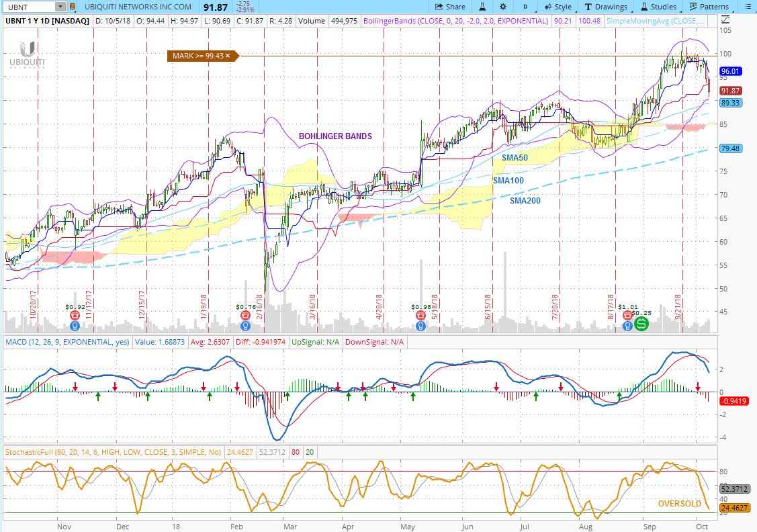Click the blue lightbulb icon below $1.01 earnings
Screen dimensions: 757x532
[627, 326]
